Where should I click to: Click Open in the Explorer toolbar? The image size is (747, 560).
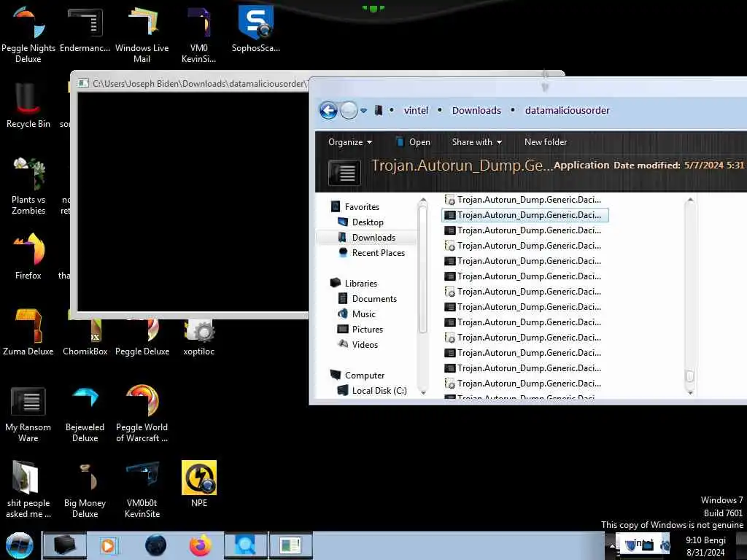coord(413,142)
